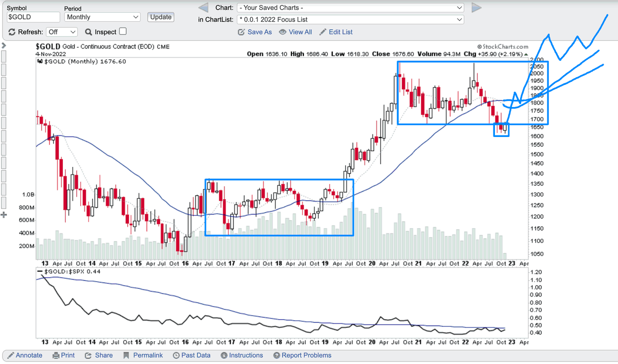The height and width of the screenshot is (364, 618).
Task: Click the Inspect magnifier icon
Action: [x=88, y=32]
